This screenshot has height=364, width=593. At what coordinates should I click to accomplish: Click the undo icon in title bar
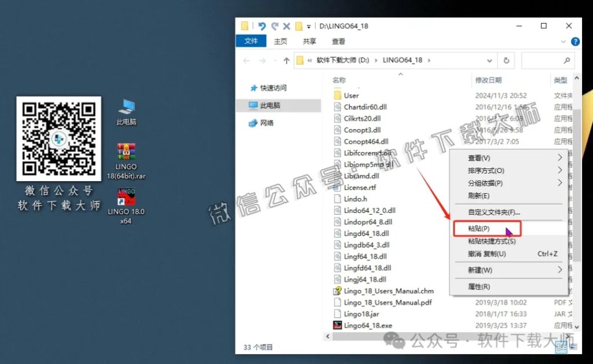point(262,26)
